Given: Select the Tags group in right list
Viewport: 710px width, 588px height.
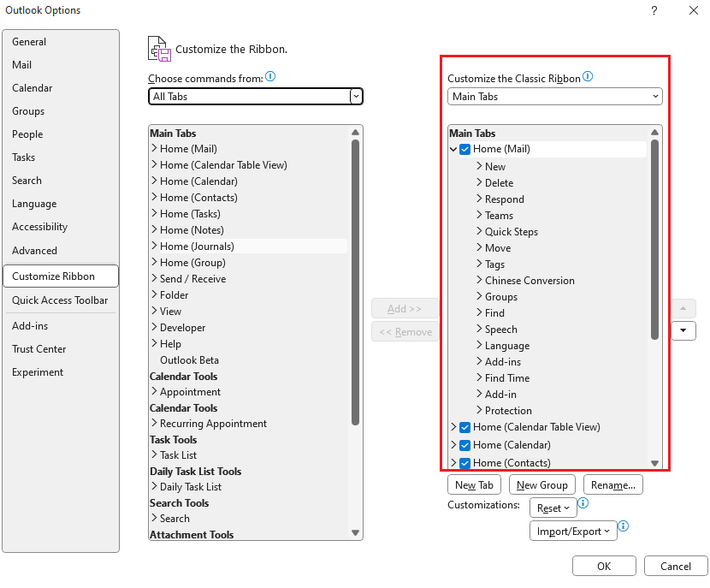Looking at the screenshot, I should coord(494,264).
